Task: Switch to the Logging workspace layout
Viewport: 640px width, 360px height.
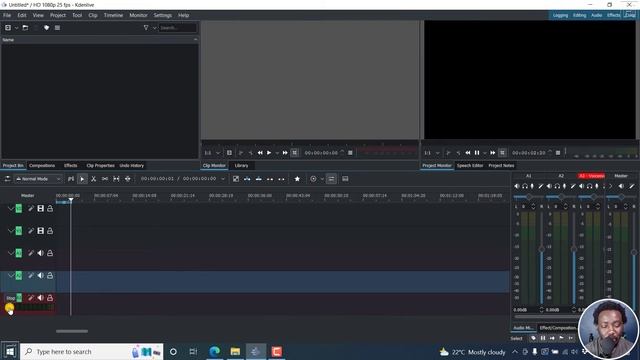Action: (x=560, y=15)
